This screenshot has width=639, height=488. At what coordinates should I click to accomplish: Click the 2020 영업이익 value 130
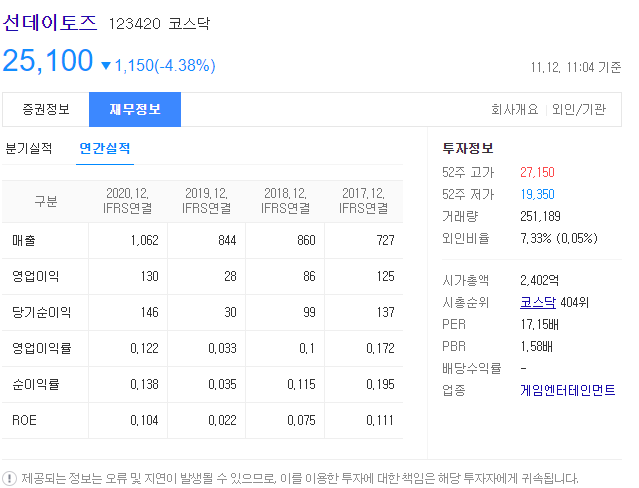point(150,276)
